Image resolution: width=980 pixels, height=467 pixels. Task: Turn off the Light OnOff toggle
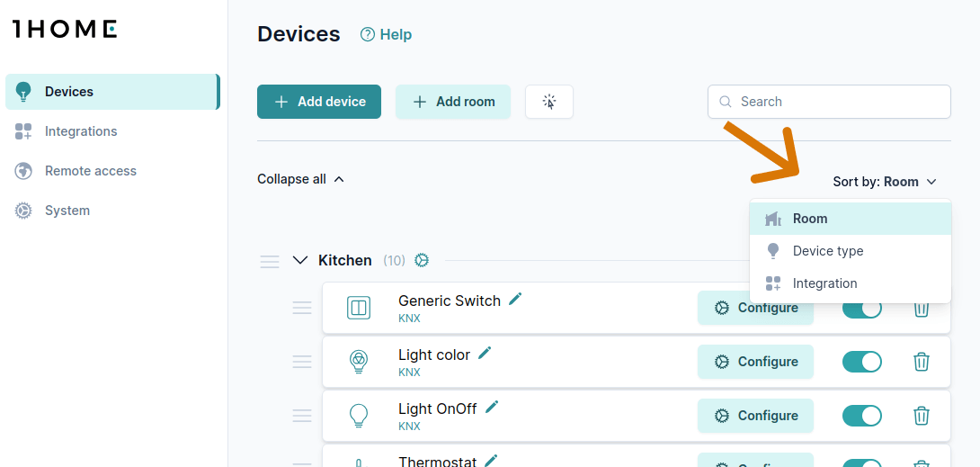click(862, 416)
